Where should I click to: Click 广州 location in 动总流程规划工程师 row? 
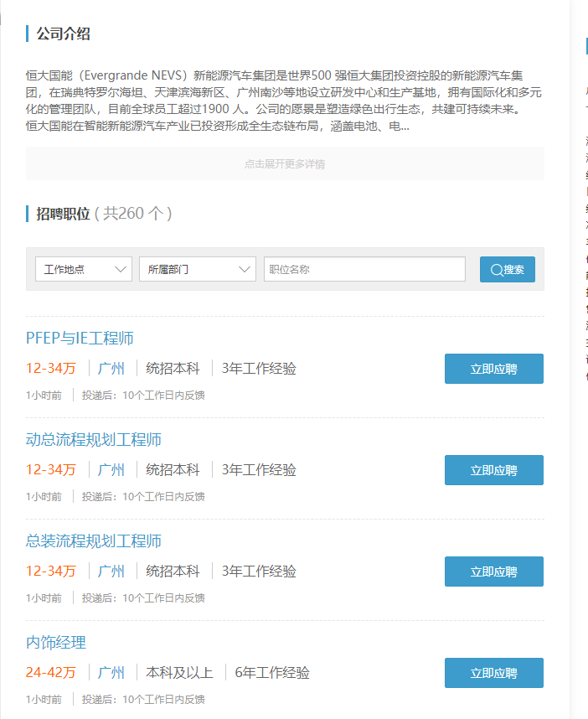(111, 469)
